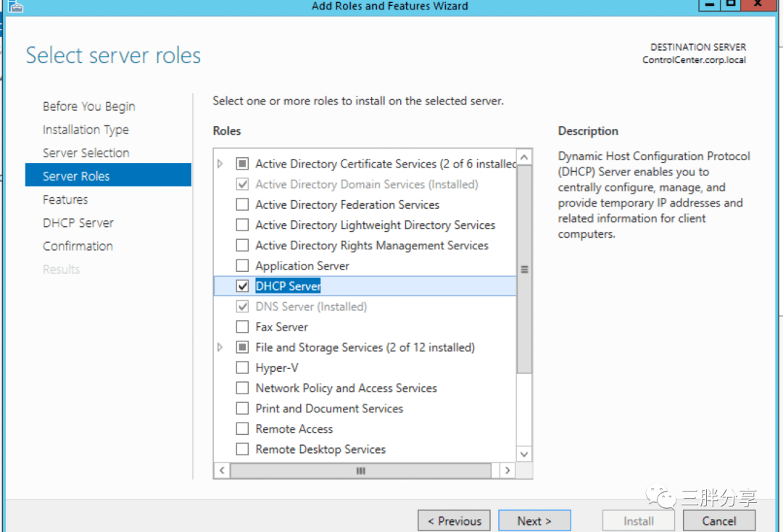Go back to the Installation Type step

point(86,129)
